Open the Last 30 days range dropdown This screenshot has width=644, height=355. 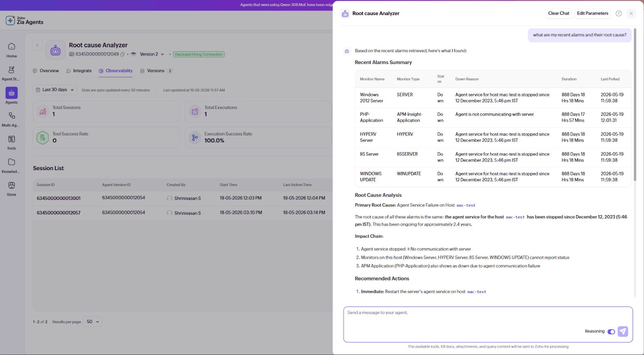[55, 90]
